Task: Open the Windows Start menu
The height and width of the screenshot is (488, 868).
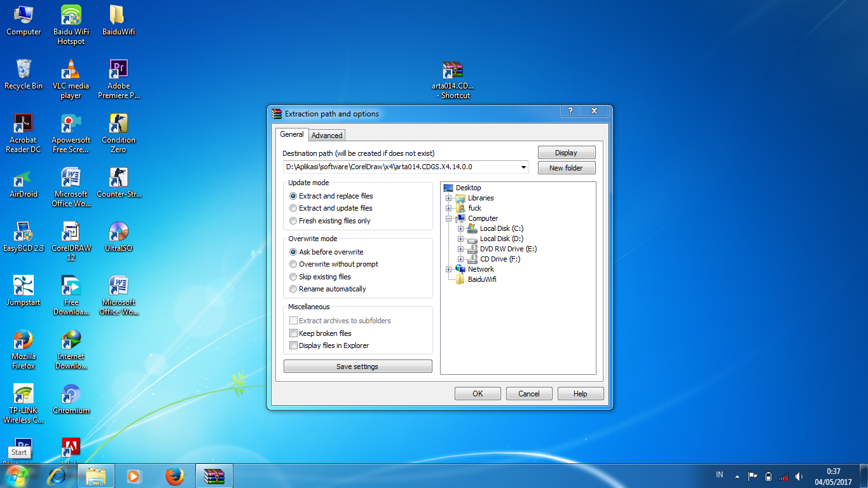Action: [x=17, y=475]
